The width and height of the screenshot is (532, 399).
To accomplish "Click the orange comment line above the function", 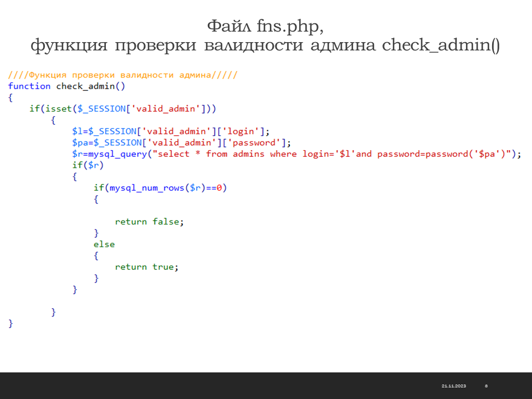I will tap(123, 75).
